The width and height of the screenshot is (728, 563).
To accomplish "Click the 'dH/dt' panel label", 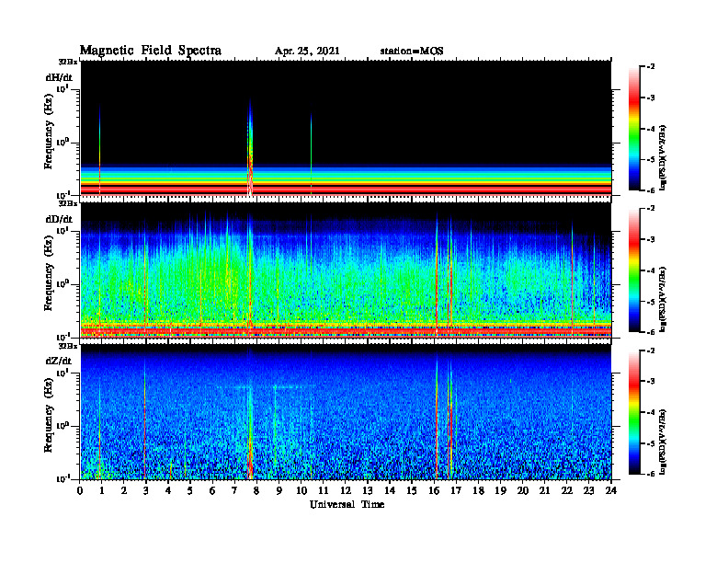I will click(59, 77).
